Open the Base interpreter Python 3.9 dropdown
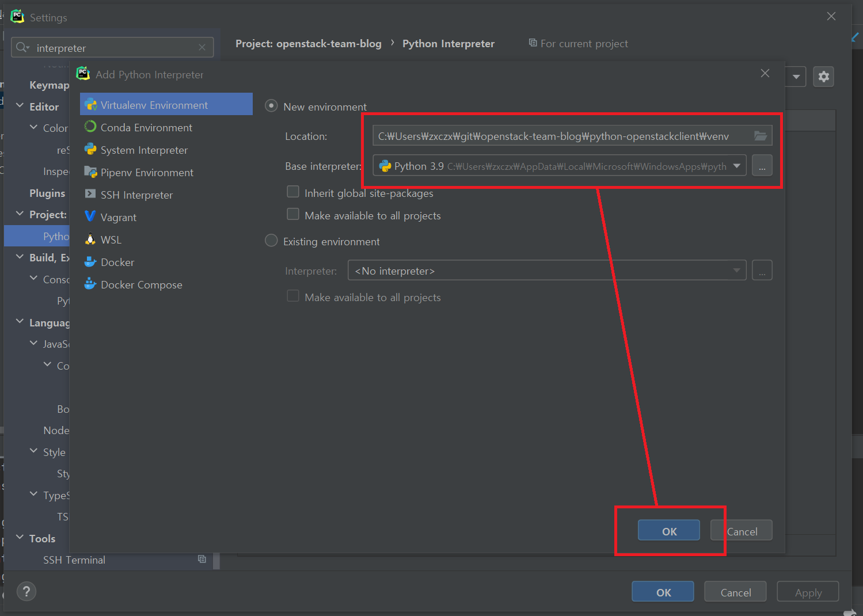863x616 pixels. pos(560,166)
